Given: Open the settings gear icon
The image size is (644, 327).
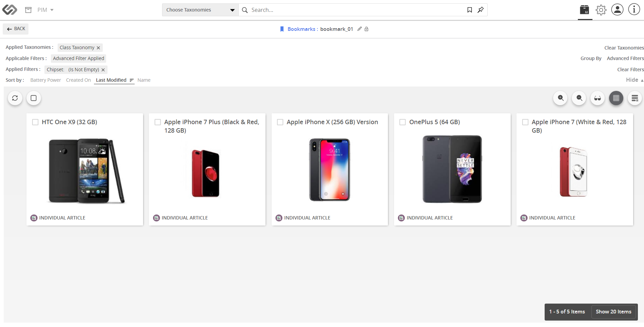Looking at the screenshot, I should (601, 10).
